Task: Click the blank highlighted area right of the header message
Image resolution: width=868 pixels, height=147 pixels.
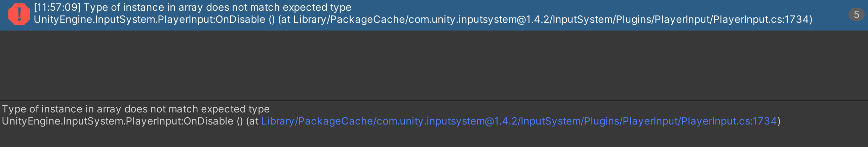Action: 573,7
